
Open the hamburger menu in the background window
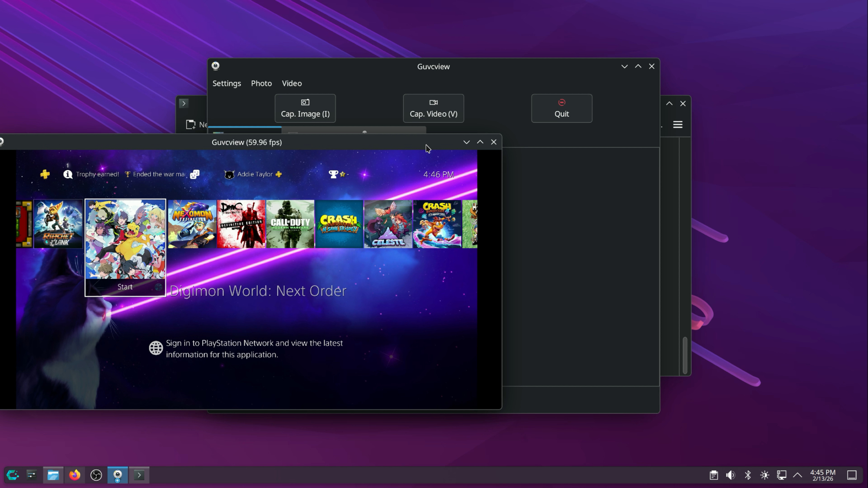coord(677,125)
